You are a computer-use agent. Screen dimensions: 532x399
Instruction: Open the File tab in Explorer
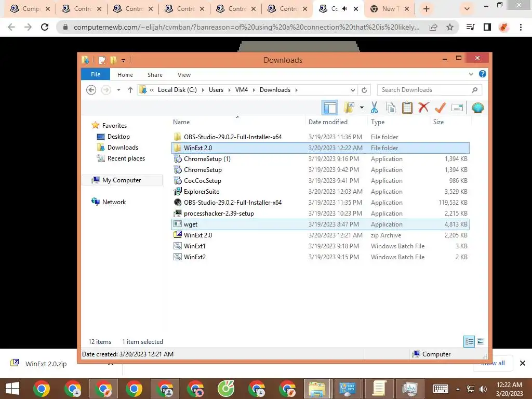pyautogui.click(x=96, y=74)
